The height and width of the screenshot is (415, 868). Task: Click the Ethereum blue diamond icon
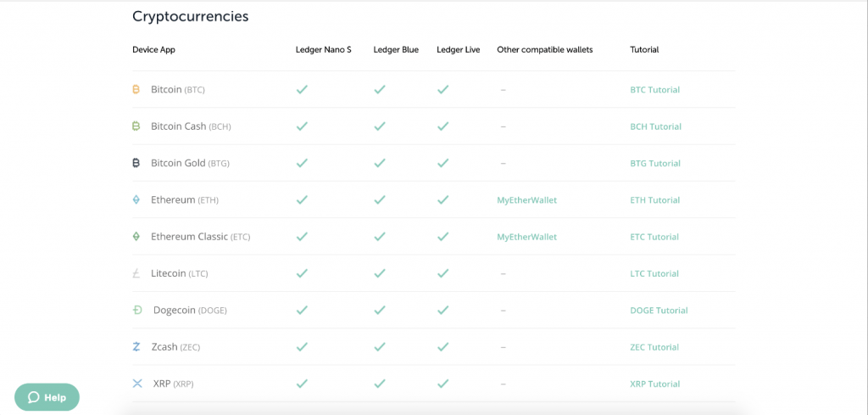(136, 199)
